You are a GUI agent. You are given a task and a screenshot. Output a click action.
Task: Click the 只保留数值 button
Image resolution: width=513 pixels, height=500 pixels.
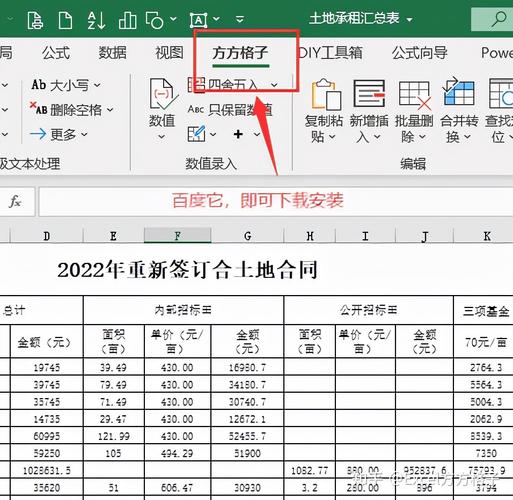pos(230,110)
